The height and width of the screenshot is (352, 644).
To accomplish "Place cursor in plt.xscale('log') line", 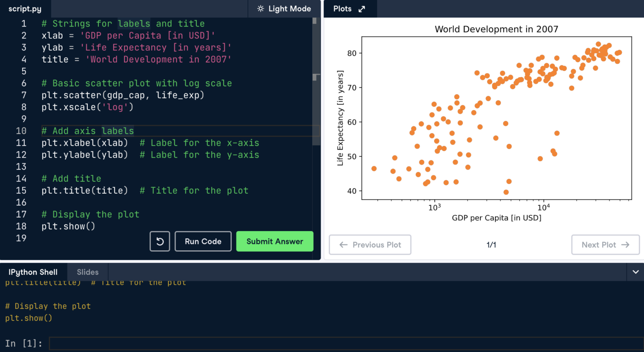I will point(87,107).
